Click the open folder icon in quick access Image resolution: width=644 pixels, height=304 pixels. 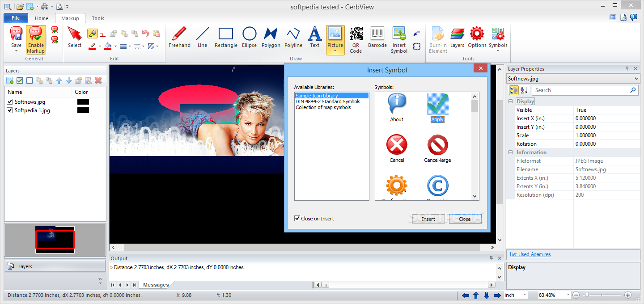coord(20,7)
